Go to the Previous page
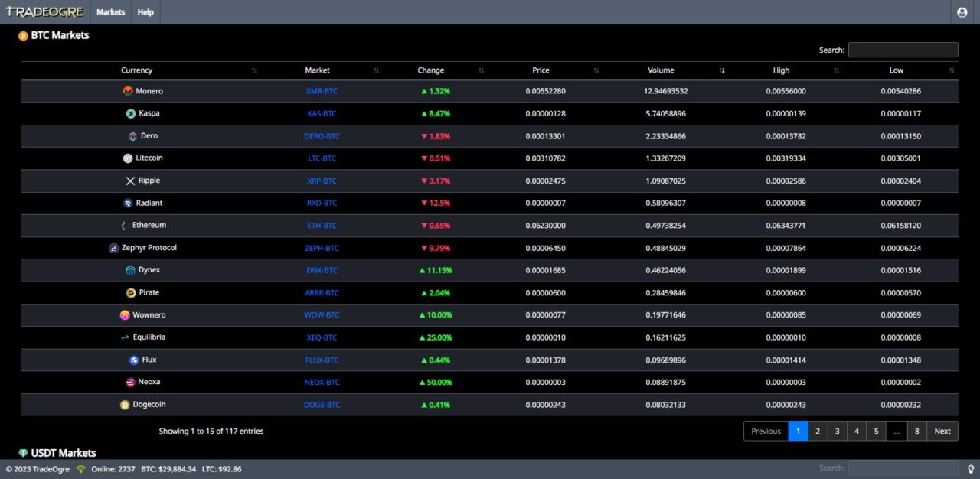 tap(766, 432)
